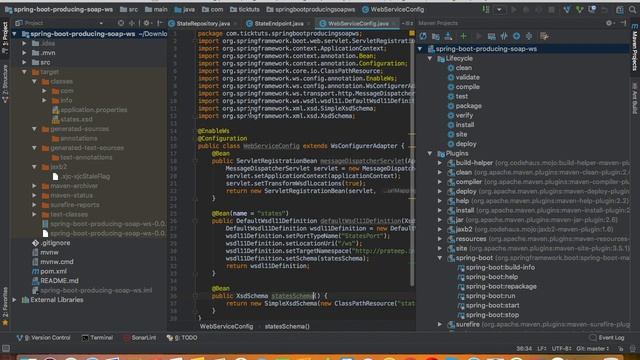Select the spring-boot:run goal
Image resolution: width=640 pixels, height=360 pixels.
tap(490, 296)
